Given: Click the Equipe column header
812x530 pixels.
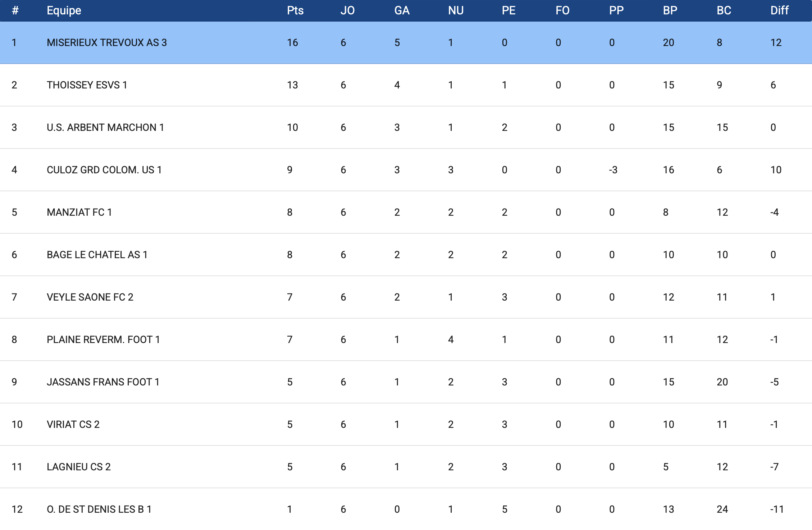Looking at the screenshot, I should (64, 10).
